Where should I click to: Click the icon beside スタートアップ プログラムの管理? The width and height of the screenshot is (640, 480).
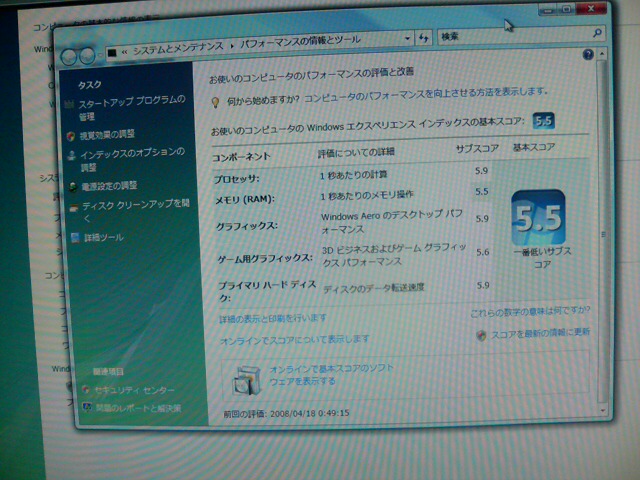[69, 104]
